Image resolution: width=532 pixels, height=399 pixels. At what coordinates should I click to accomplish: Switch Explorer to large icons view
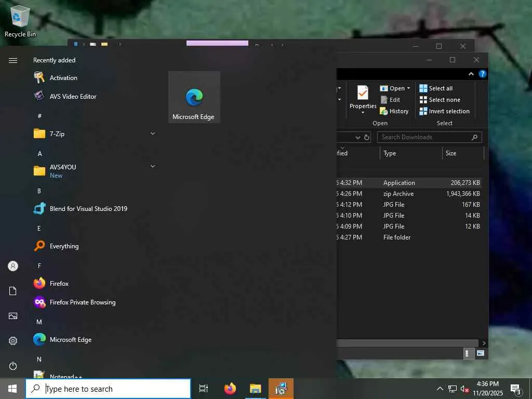pyautogui.click(x=481, y=353)
